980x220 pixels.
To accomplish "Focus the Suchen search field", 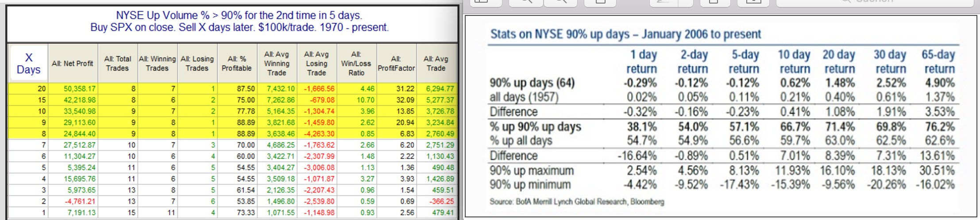I will tap(874, 2).
